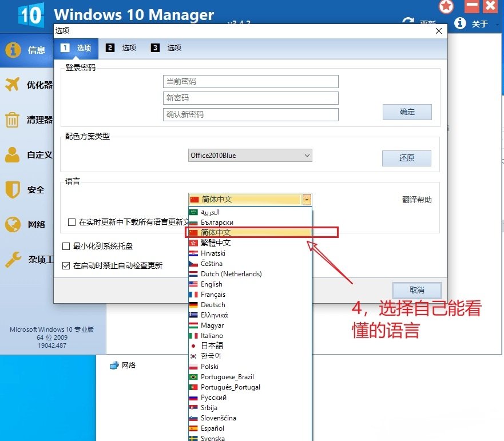
Task: Collapse the language dropdown arrow
Action: (307, 200)
